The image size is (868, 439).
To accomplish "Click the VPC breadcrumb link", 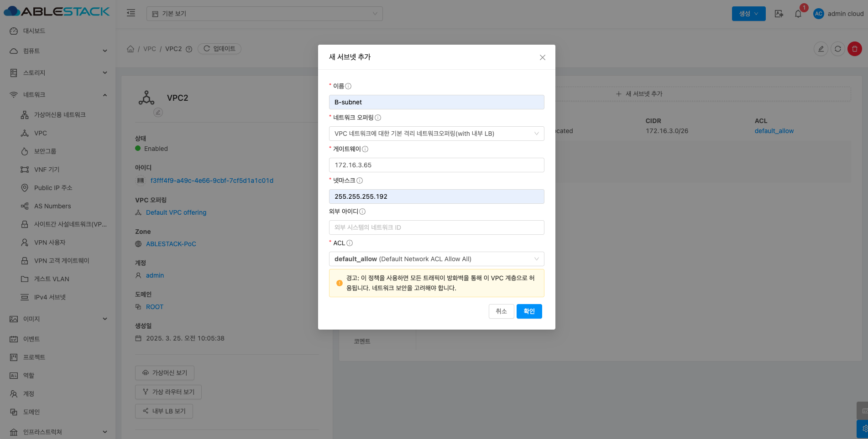I will (150, 49).
